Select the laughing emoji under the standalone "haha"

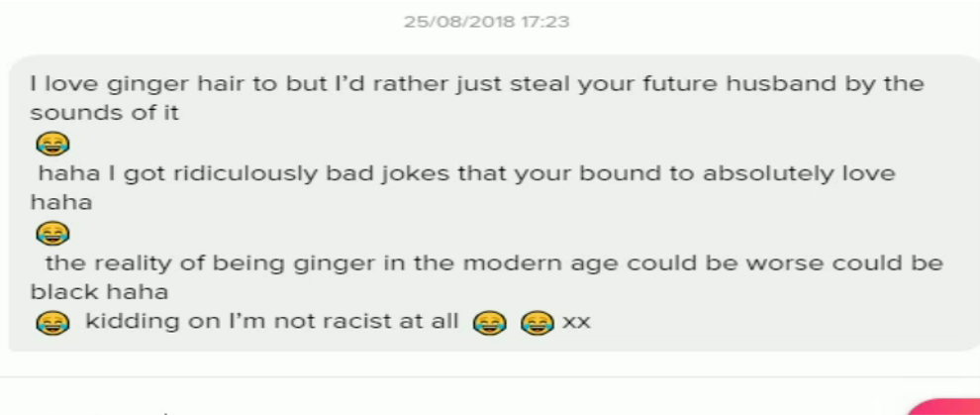(52, 234)
